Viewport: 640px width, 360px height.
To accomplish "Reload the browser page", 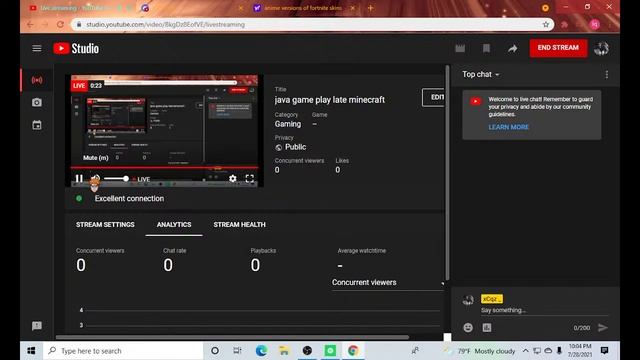I will (60, 24).
